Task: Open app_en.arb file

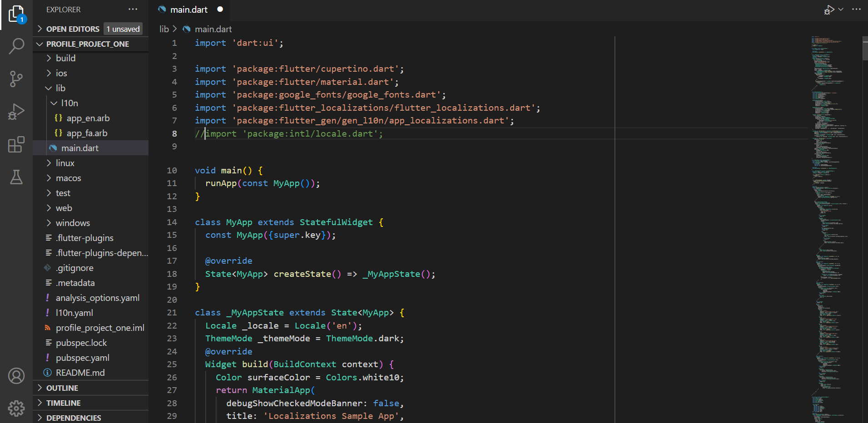Action: click(90, 118)
